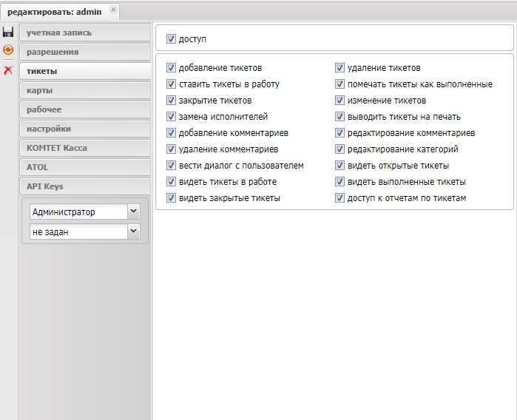Open the 'API Keys' section
The image size is (517, 420).
(85, 186)
